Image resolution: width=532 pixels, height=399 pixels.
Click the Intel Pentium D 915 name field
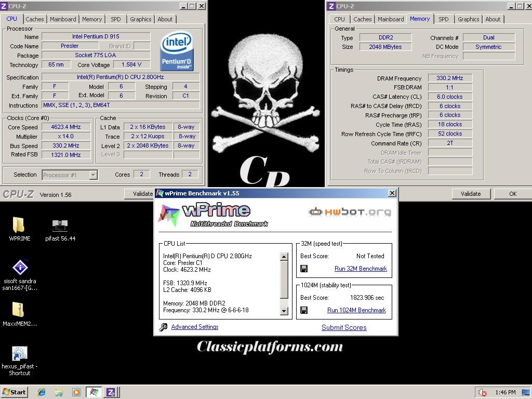point(96,36)
